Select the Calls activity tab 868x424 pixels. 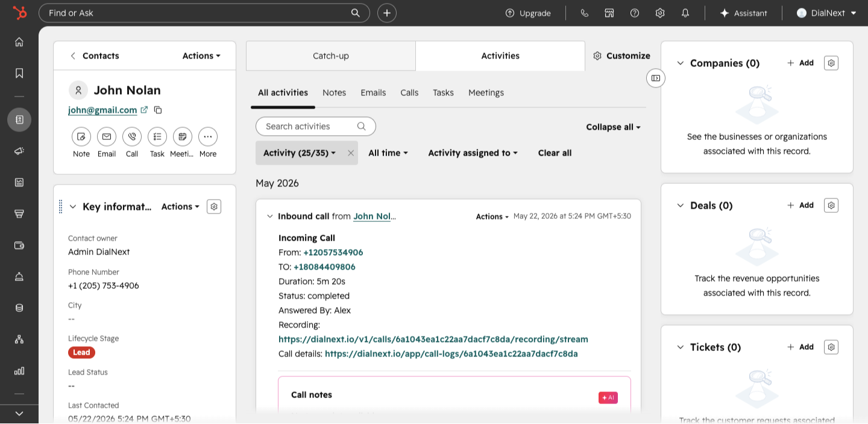coord(409,92)
